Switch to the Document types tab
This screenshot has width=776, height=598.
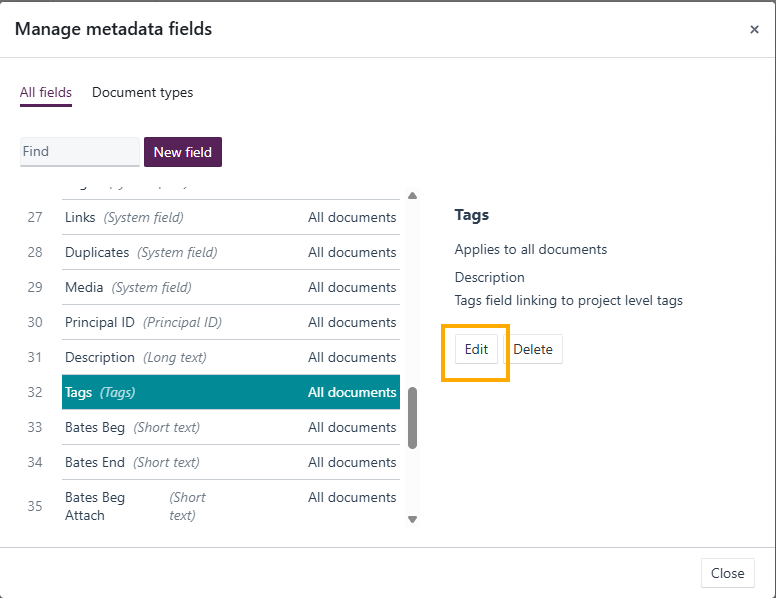[143, 93]
